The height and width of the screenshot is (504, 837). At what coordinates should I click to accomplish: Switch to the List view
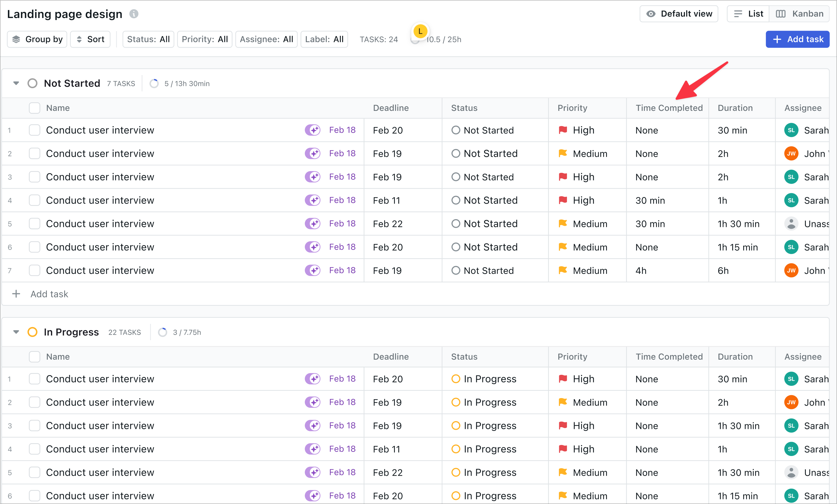point(748,14)
